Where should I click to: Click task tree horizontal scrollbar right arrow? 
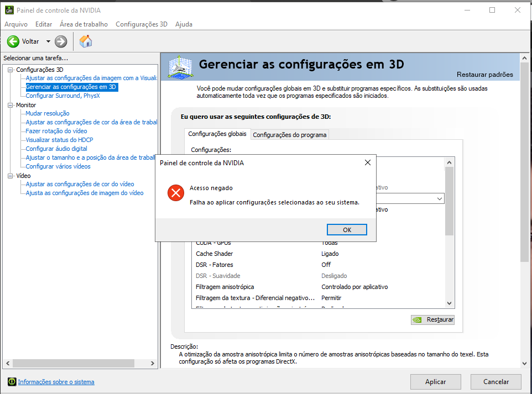(x=152, y=363)
